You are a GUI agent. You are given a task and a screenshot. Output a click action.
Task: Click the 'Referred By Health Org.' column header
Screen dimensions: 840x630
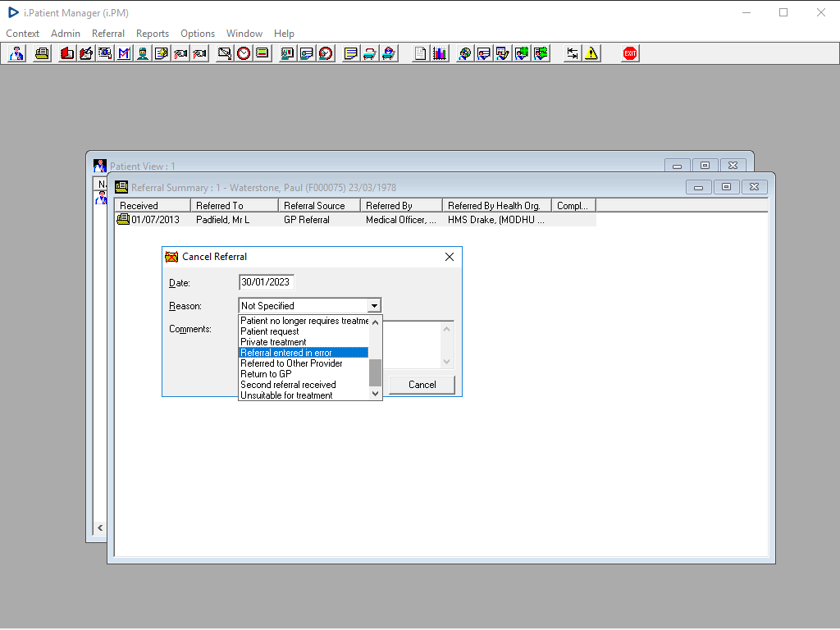[497, 206]
